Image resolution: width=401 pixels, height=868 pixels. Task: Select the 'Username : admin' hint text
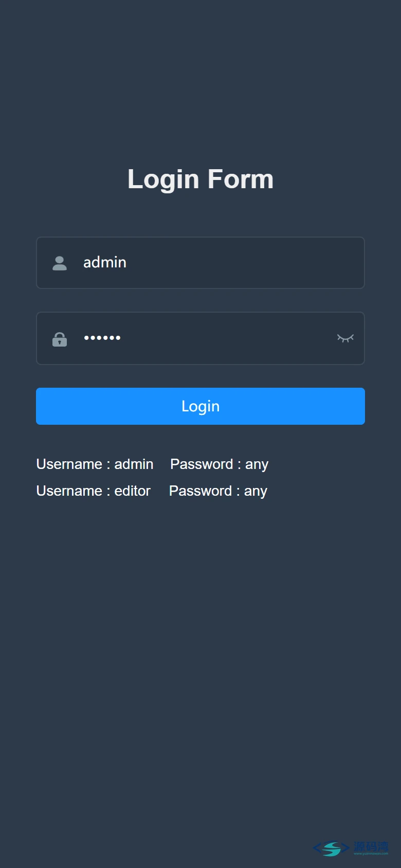point(95,464)
